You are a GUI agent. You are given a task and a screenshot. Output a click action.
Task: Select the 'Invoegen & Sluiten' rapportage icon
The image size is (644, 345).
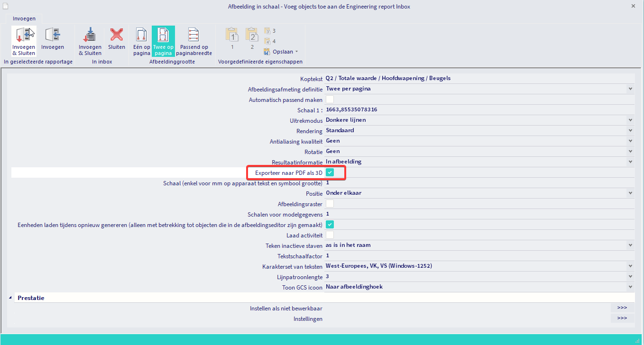(24, 40)
